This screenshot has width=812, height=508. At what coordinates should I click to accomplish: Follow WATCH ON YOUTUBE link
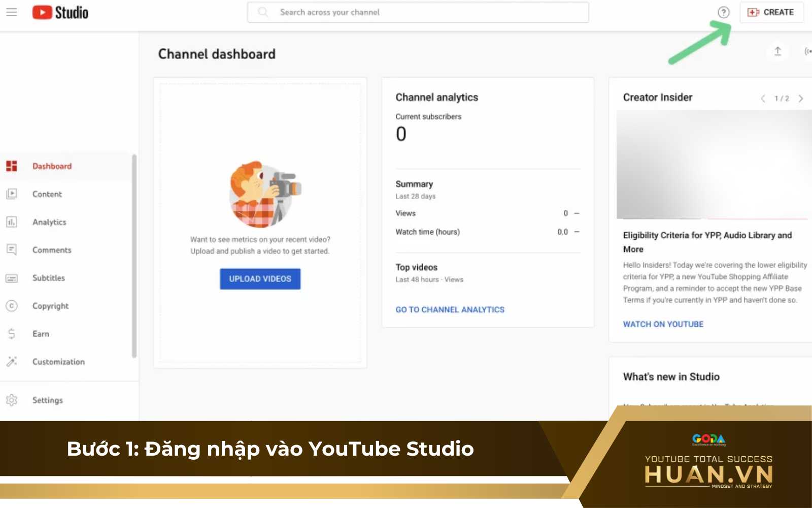click(x=663, y=324)
